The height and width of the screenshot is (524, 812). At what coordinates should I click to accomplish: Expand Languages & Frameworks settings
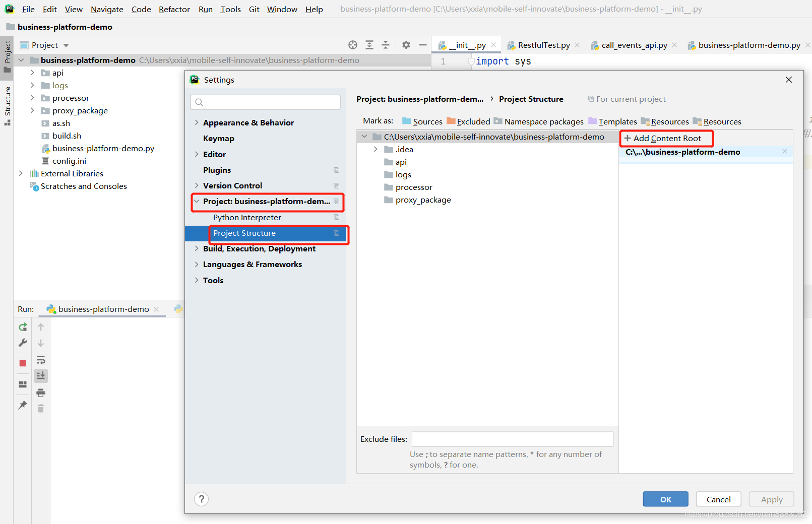tap(197, 264)
